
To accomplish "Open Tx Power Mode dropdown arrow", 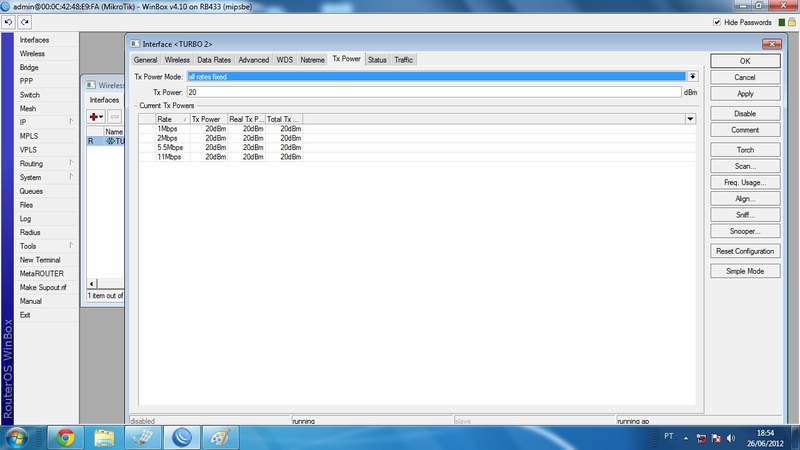I will [692, 77].
